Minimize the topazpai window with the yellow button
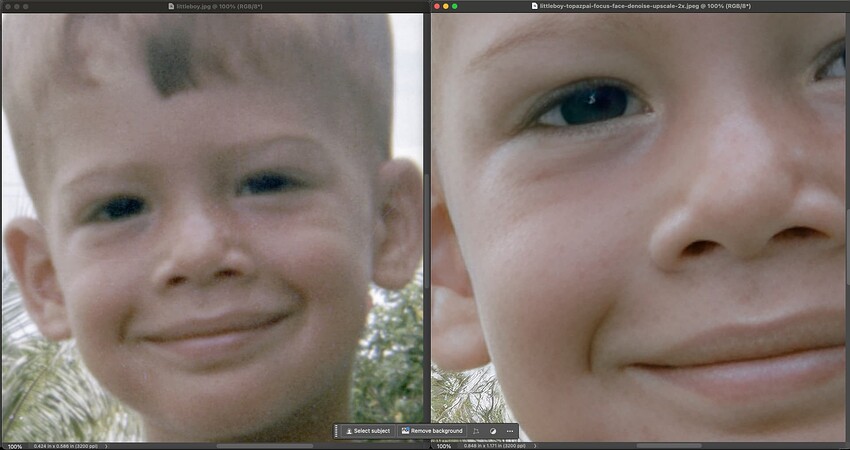This screenshot has width=850, height=450. click(x=446, y=7)
